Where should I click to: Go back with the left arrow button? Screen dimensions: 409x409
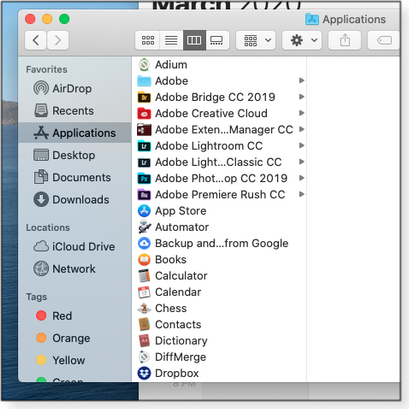coord(36,40)
